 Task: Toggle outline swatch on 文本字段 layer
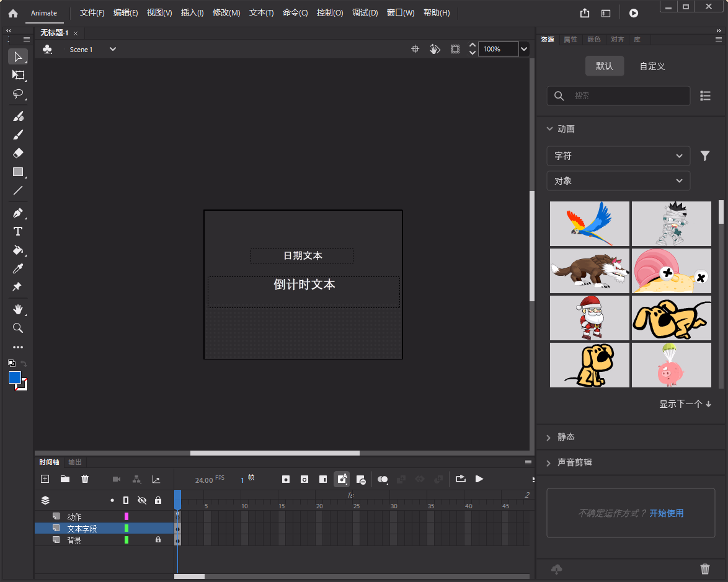tap(127, 528)
